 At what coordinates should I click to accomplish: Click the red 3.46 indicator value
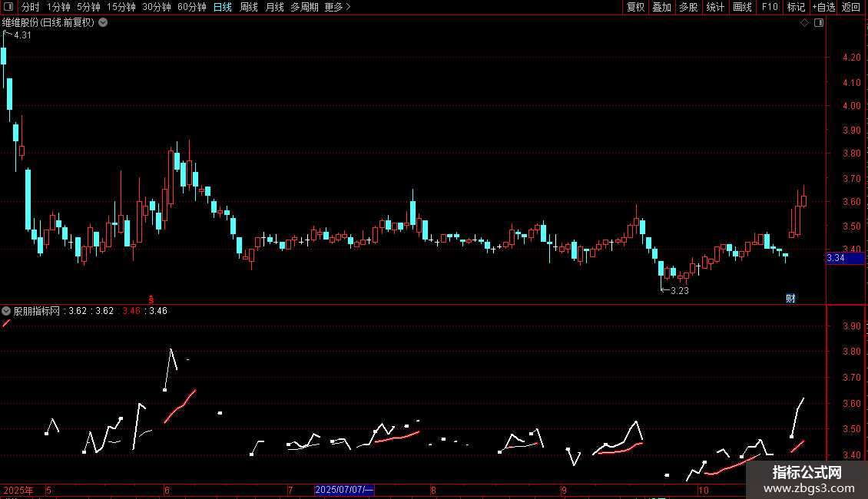point(131,311)
